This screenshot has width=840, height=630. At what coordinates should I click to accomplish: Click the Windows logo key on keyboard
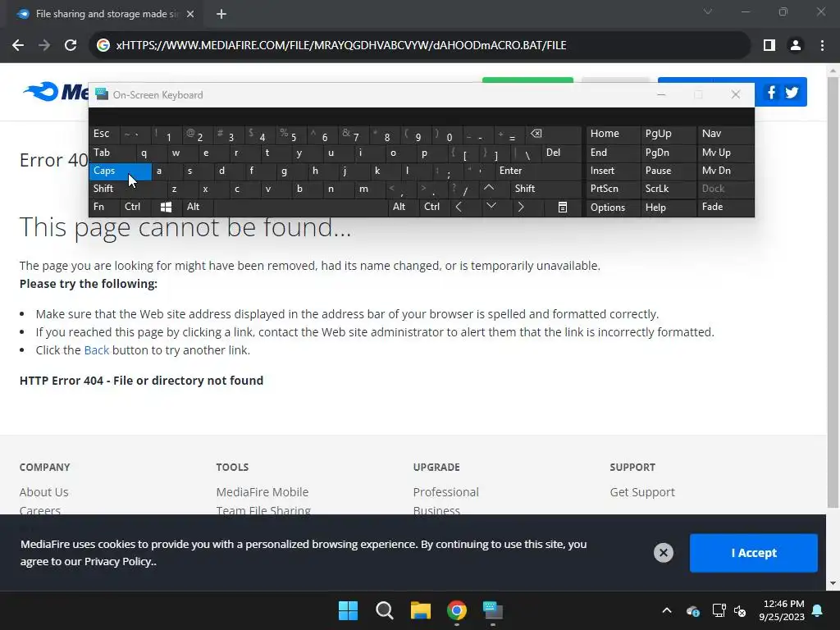(x=166, y=207)
